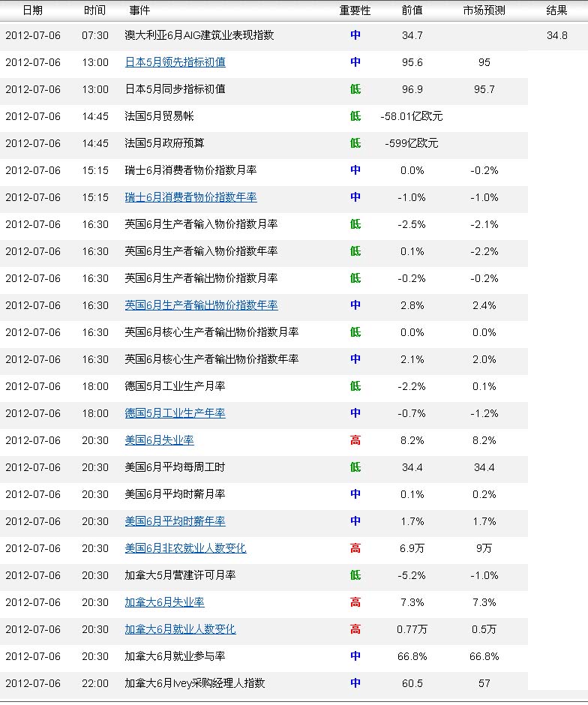Open the 英国6月生产者输出物价指数年率 link
Viewport: 588px width, 705px height.
coord(201,305)
